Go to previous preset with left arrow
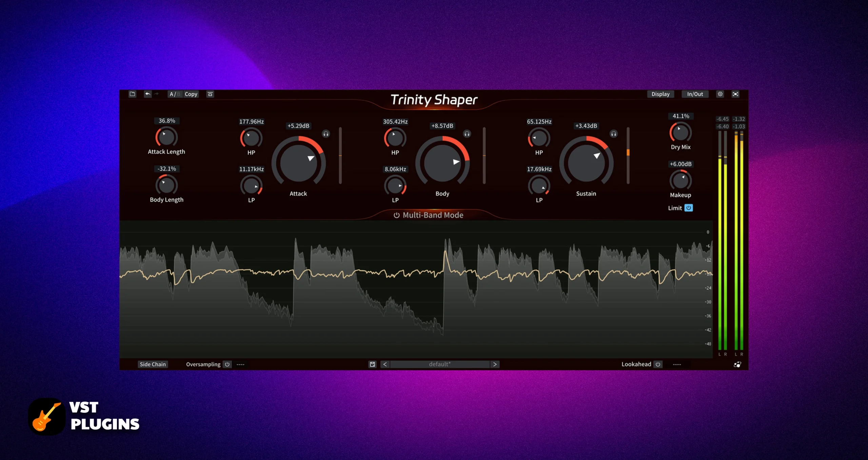The image size is (868, 460). pyautogui.click(x=385, y=364)
